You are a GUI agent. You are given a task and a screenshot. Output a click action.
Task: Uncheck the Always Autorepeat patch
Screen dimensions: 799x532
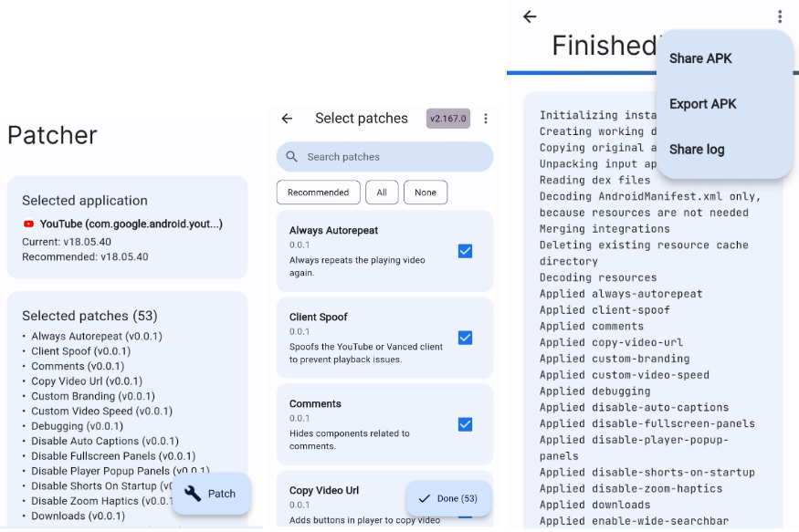click(x=466, y=251)
